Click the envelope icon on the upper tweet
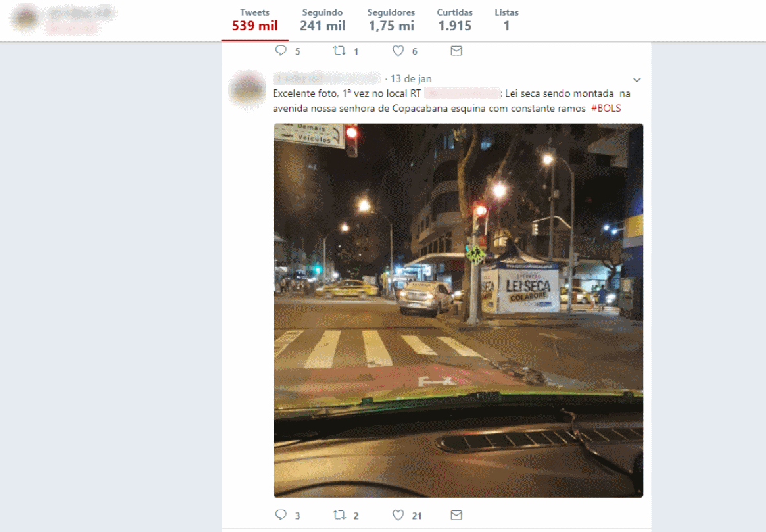 coord(456,51)
